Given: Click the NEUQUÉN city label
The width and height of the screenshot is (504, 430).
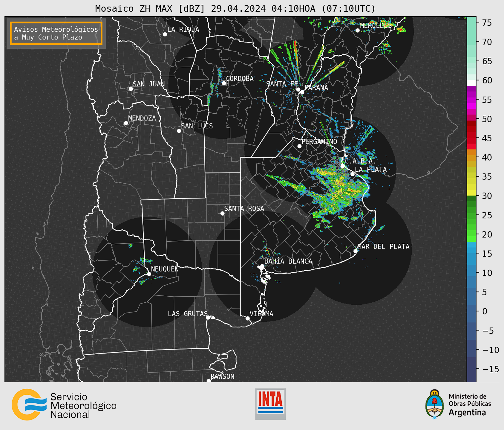Looking at the screenshot, I should pos(165,269).
